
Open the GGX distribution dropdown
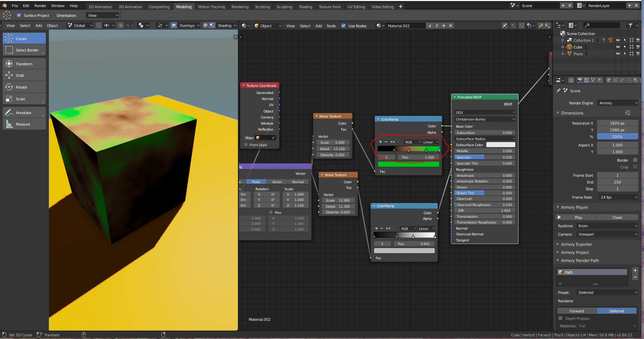tap(485, 112)
